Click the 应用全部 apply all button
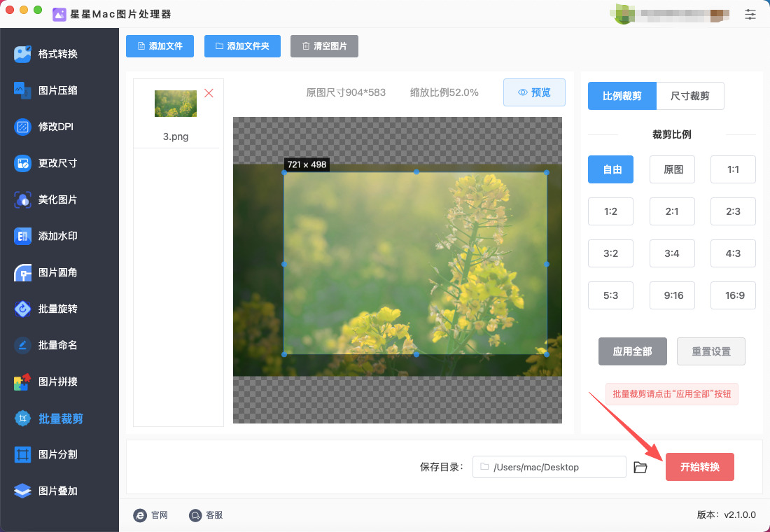 coord(633,351)
